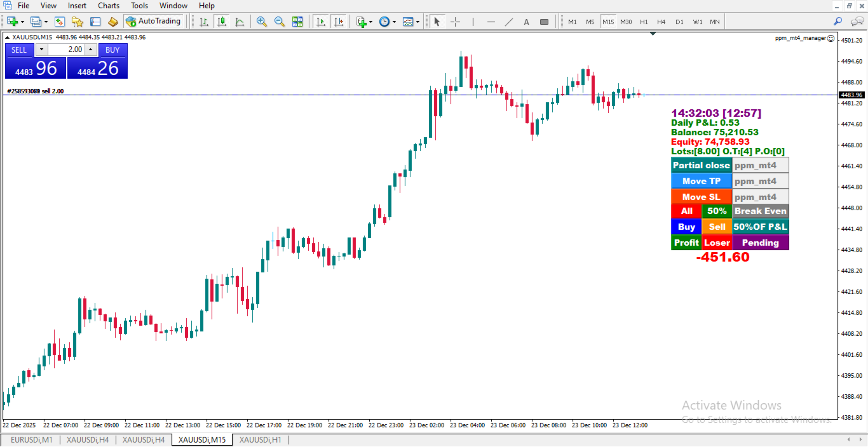This screenshot has height=447, width=868.
Task: Open the Templates icon
Action: coord(408,22)
